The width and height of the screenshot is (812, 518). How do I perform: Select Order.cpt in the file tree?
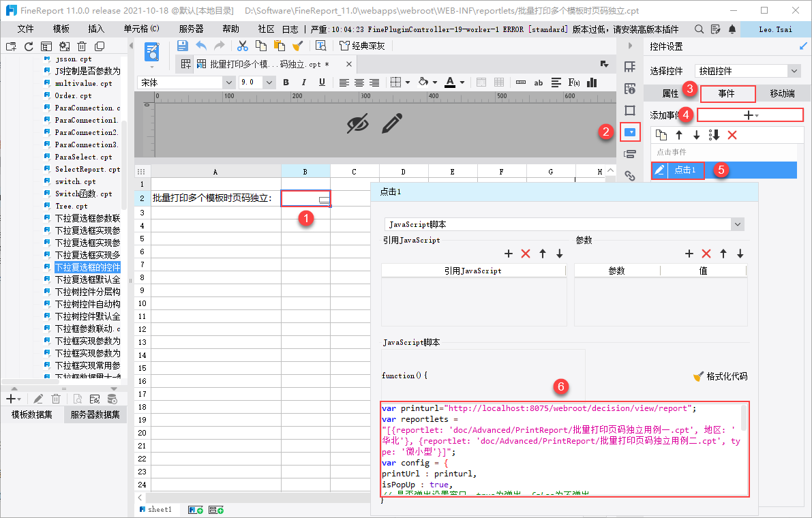coord(73,95)
